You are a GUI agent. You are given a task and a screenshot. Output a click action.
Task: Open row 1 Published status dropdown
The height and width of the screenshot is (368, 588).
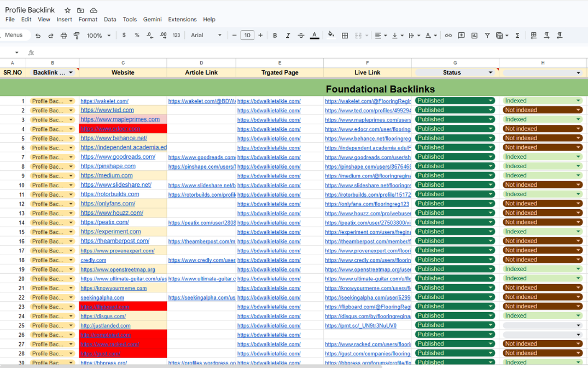490,101
